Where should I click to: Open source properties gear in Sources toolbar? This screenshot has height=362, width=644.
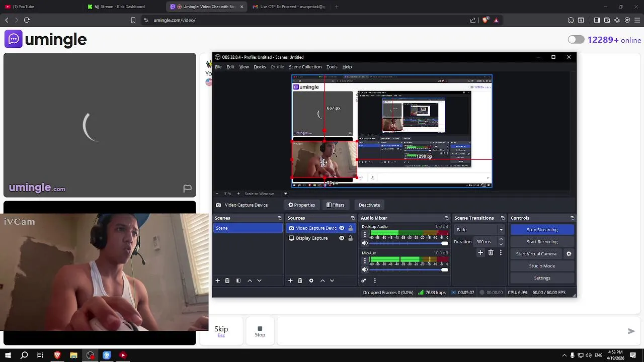pos(311,281)
